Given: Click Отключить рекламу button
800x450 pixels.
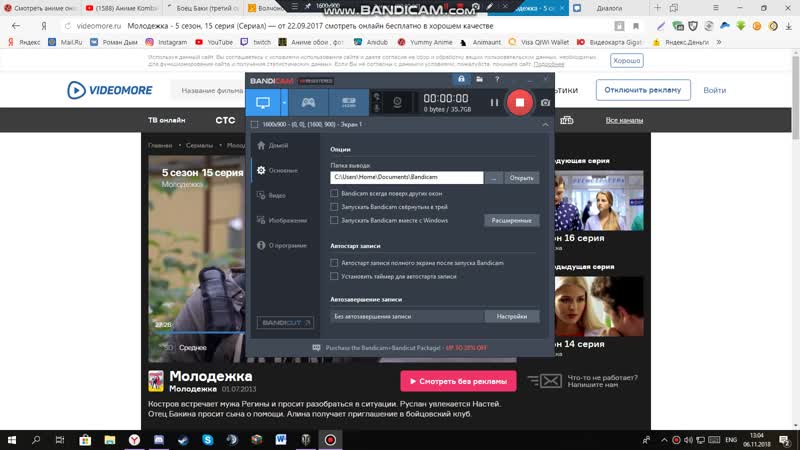Looking at the screenshot, I should [643, 90].
